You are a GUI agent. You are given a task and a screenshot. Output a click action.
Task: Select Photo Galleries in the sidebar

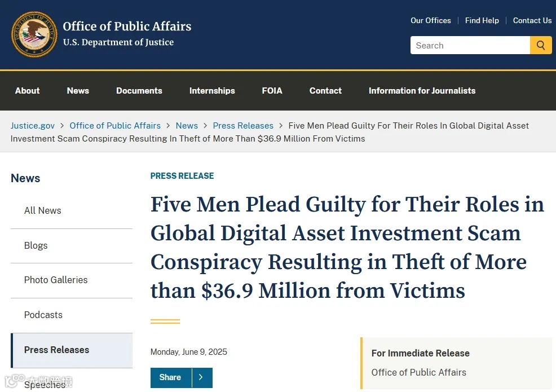(x=56, y=280)
